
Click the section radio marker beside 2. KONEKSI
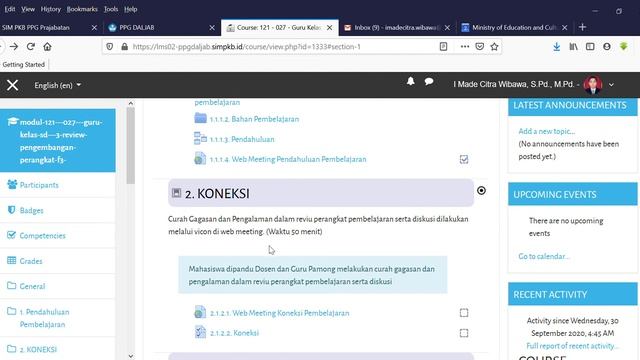pos(481,191)
